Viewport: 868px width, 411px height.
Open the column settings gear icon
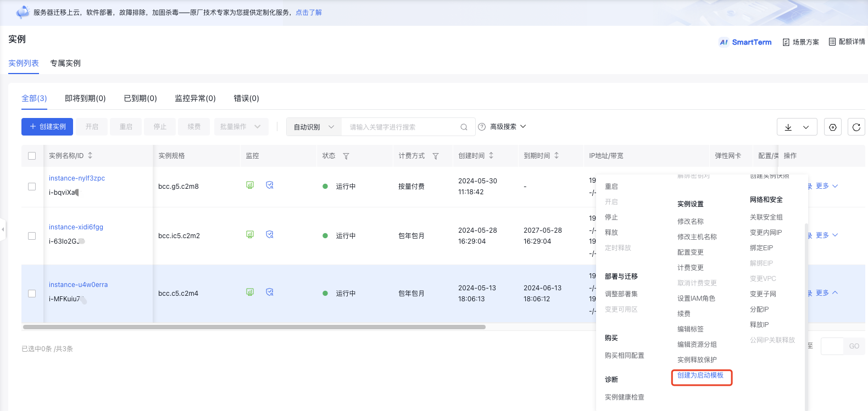click(833, 127)
